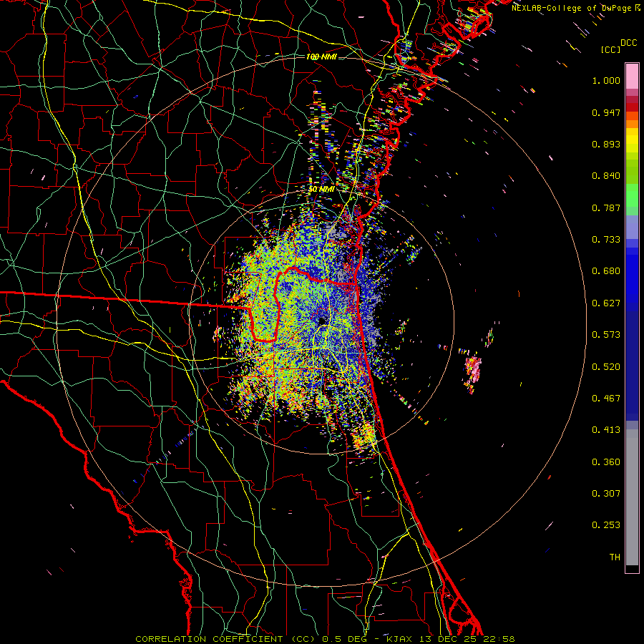Select the 1.000 value on the color scale
This screenshot has width=644, height=644.
click(x=606, y=80)
